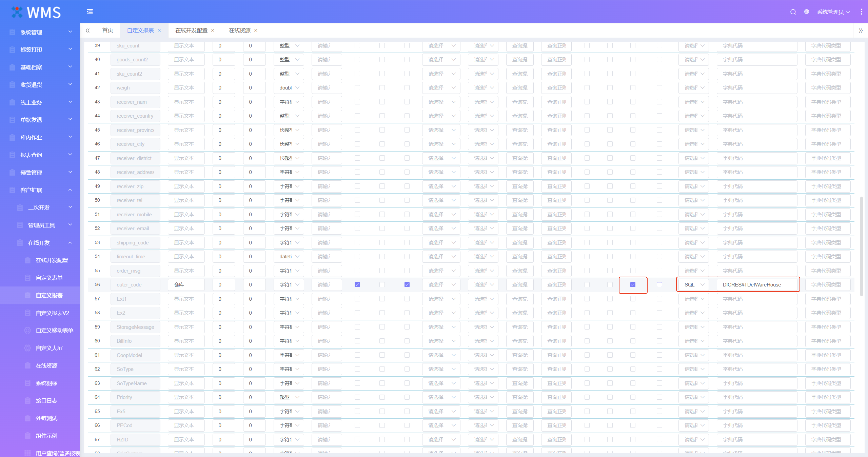
Task: Click the 收货退货 menu icon
Action: tap(13, 85)
